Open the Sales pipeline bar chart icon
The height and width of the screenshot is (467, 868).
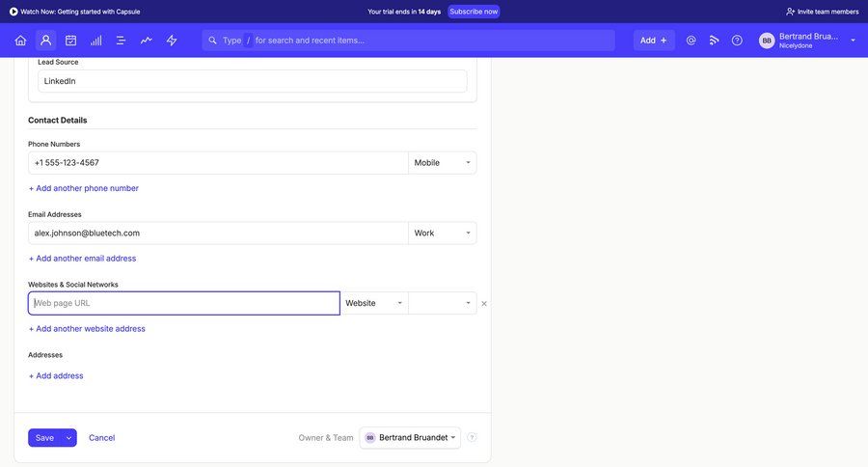(95, 41)
